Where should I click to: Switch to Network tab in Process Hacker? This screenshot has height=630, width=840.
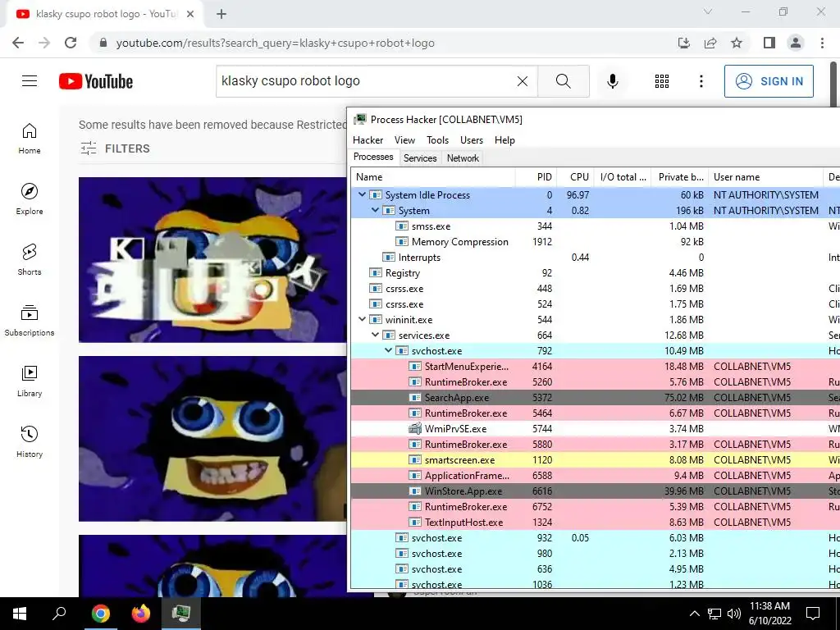(x=463, y=158)
